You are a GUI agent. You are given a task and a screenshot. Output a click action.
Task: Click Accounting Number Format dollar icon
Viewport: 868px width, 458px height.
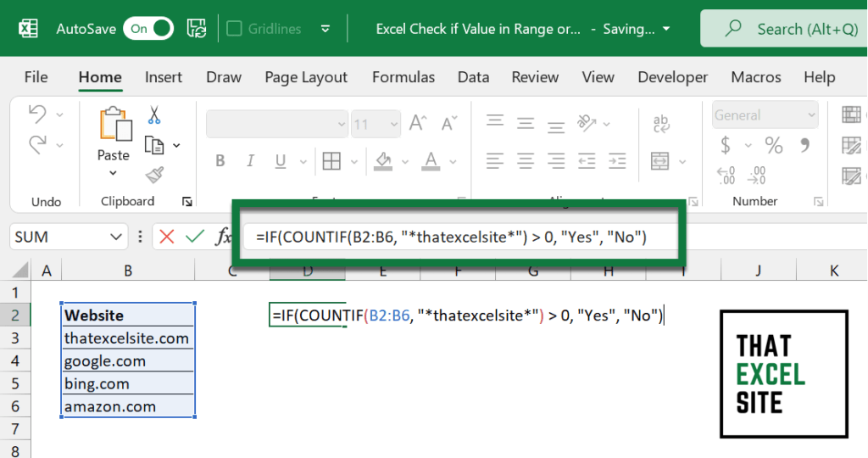point(726,145)
